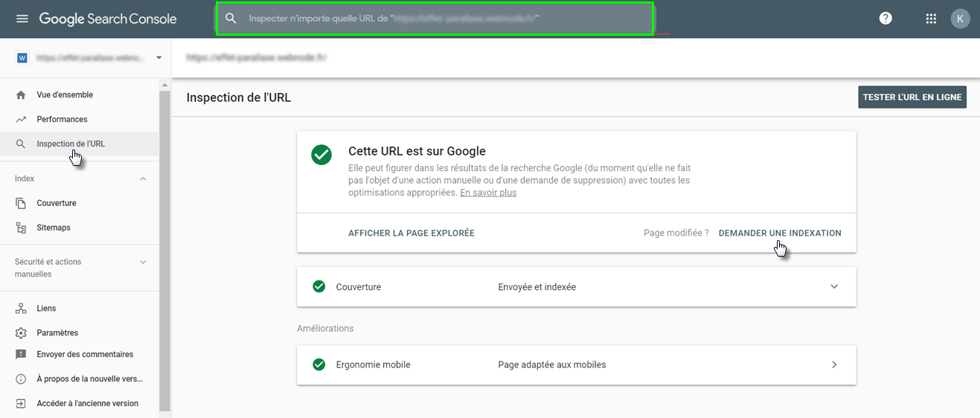Viewport: 980px width, 418px height.
Task: Expand the Couverture result row
Action: 834,287
